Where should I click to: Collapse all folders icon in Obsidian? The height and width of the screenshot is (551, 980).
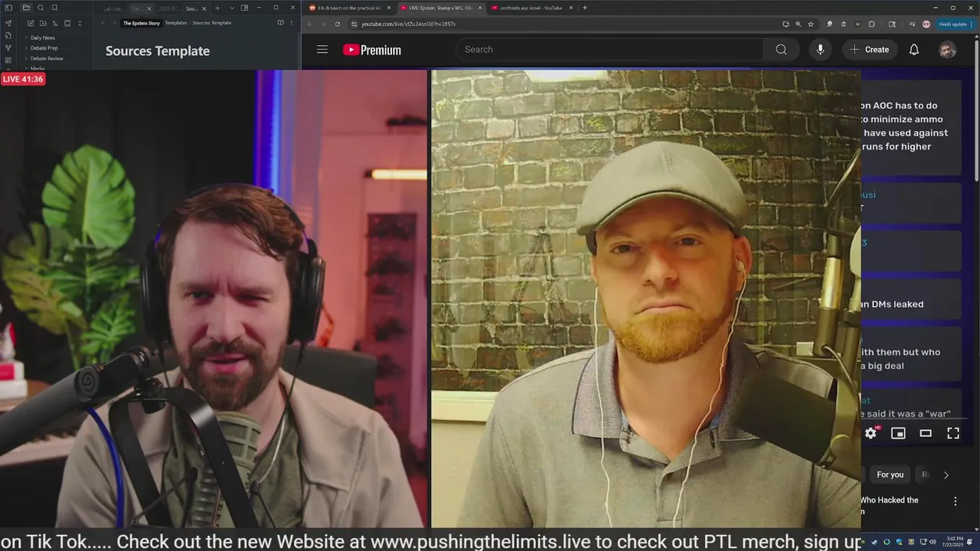tap(80, 23)
